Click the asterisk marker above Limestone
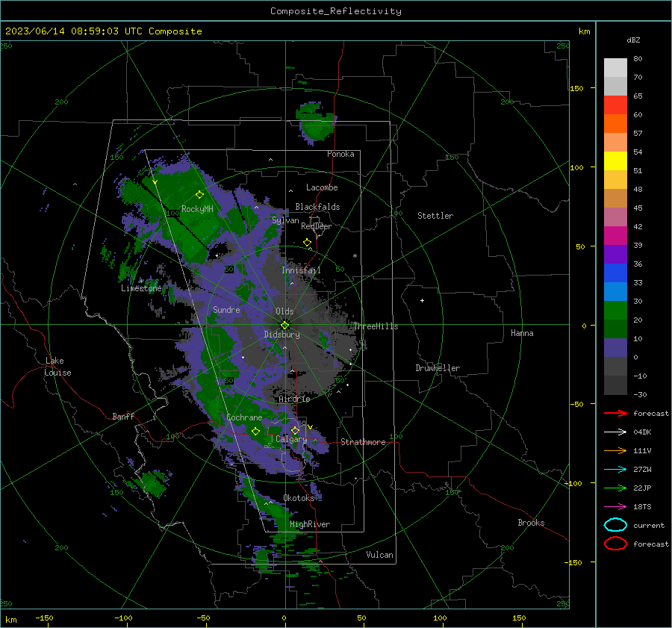The image size is (672, 628). 141,282
